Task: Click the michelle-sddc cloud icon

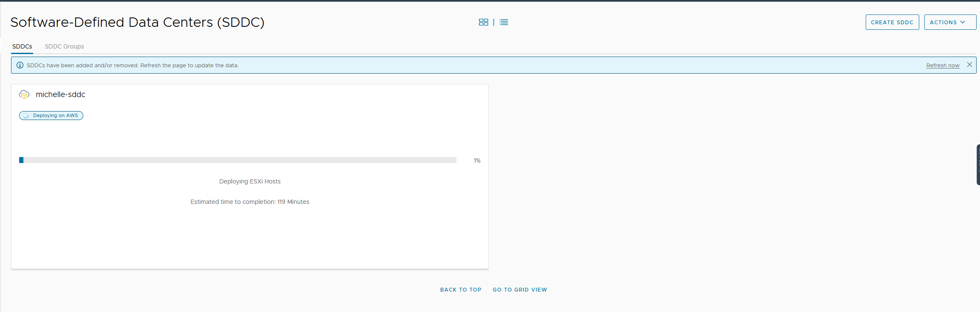Action: point(24,94)
